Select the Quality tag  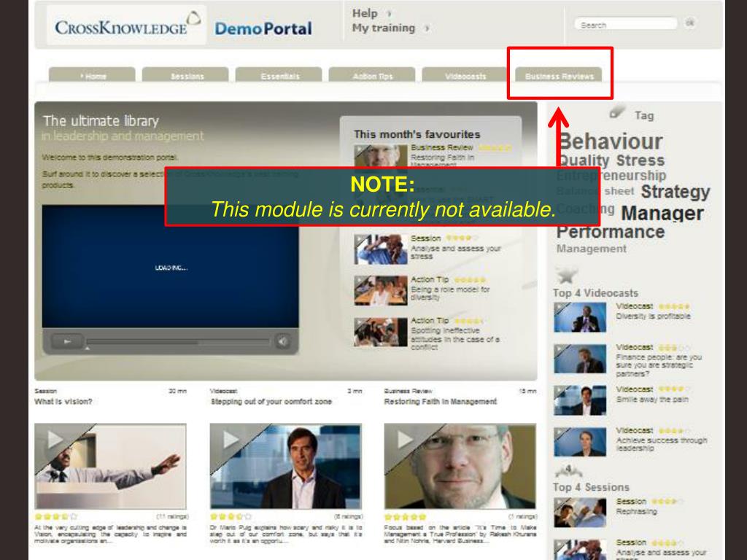(584, 160)
